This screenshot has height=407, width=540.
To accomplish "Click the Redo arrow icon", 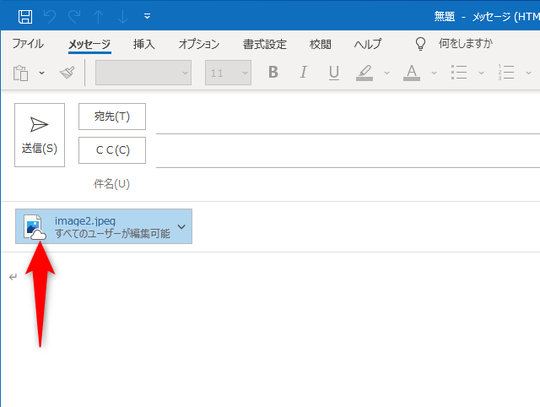I will (74, 16).
